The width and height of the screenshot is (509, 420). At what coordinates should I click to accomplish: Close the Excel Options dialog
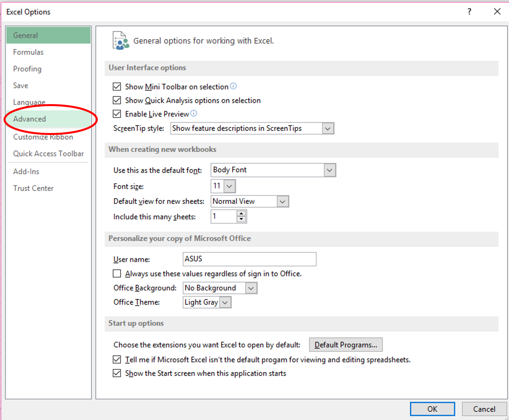point(497,11)
